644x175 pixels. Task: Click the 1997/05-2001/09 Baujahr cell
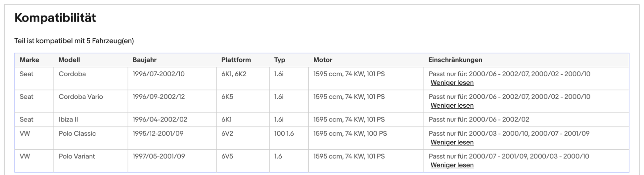tap(159, 157)
